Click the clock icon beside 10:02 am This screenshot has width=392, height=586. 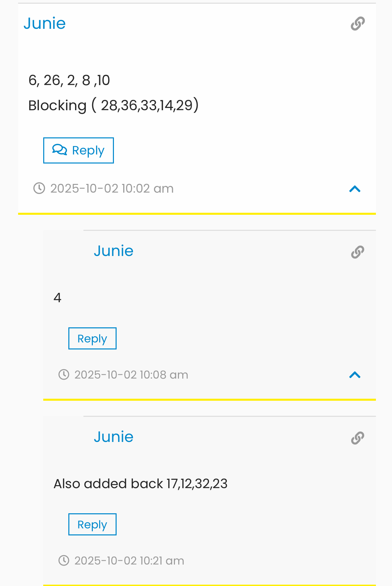tap(39, 188)
